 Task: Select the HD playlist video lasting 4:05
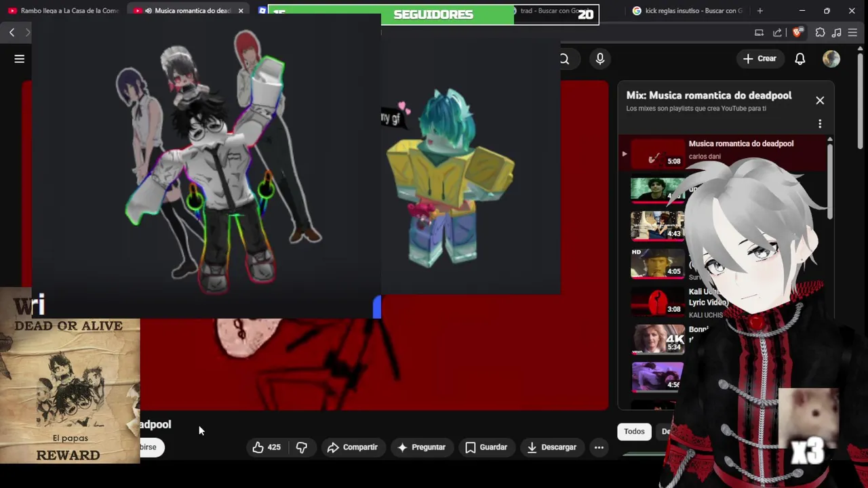click(x=658, y=264)
